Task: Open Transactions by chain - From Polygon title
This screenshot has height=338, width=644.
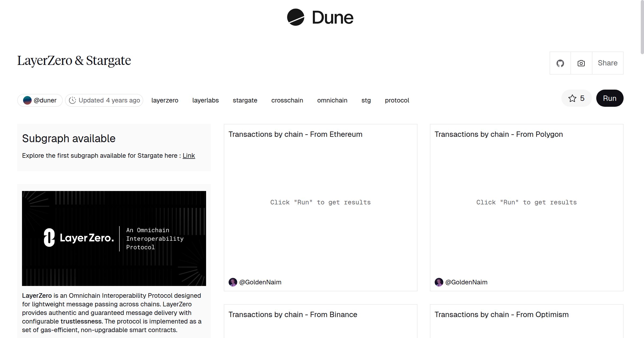Action: [499, 134]
